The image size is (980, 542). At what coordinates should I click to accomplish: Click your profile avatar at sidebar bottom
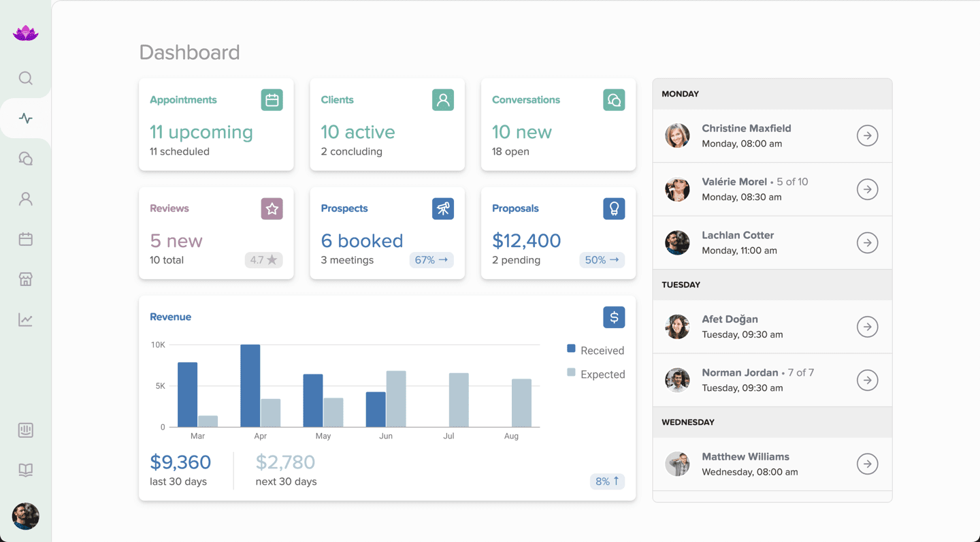tap(25, 516)
